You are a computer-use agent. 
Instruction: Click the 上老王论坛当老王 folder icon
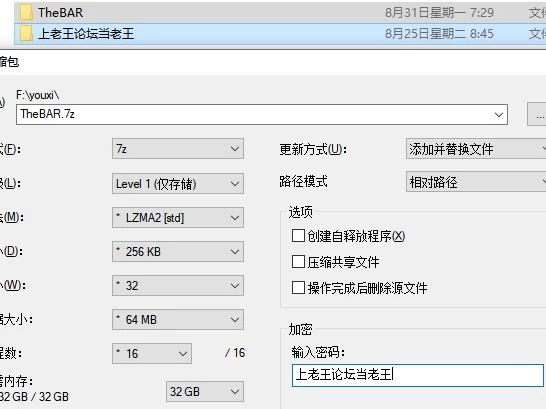point(26,33)
